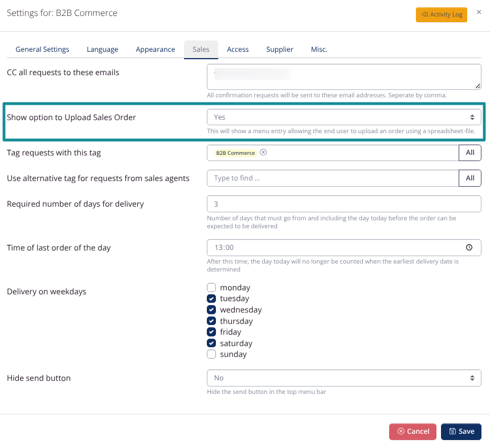490x448 pixels.
Task: Uncheck delivery on wednesday
Action: coord(211,310)
